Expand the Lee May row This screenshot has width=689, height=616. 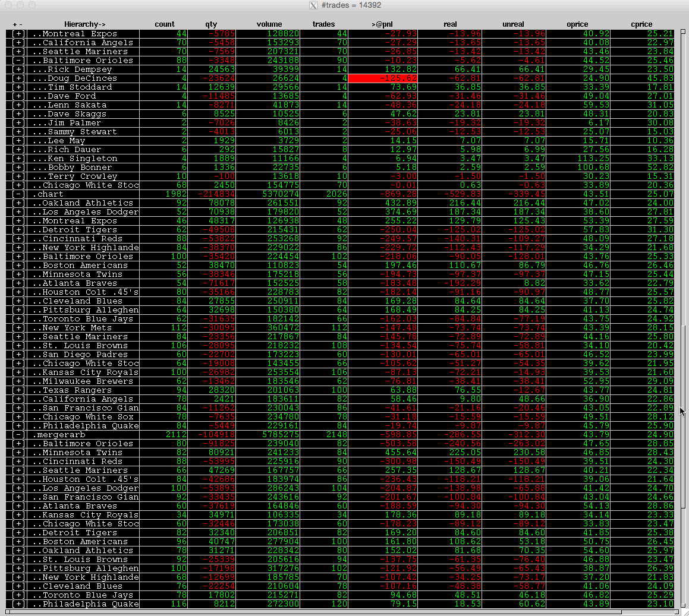point(18,141)
